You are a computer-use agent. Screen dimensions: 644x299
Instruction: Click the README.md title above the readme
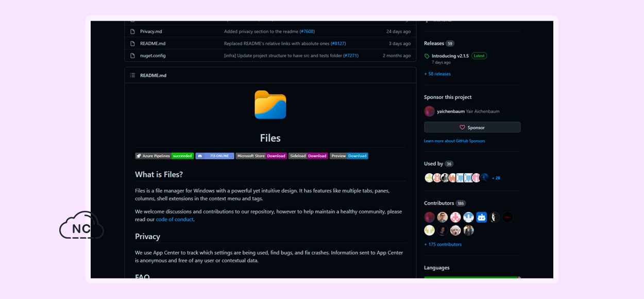[x=153, y=75]
